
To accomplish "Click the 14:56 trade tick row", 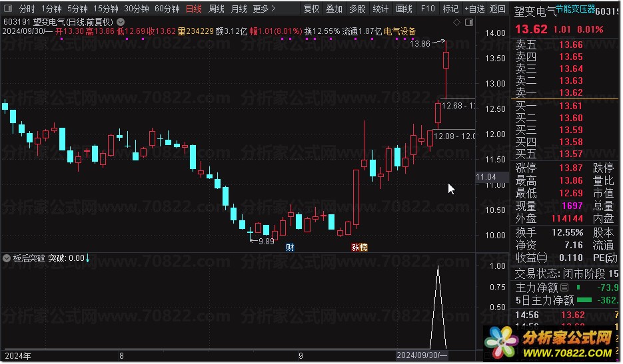I will pos(566,315).
